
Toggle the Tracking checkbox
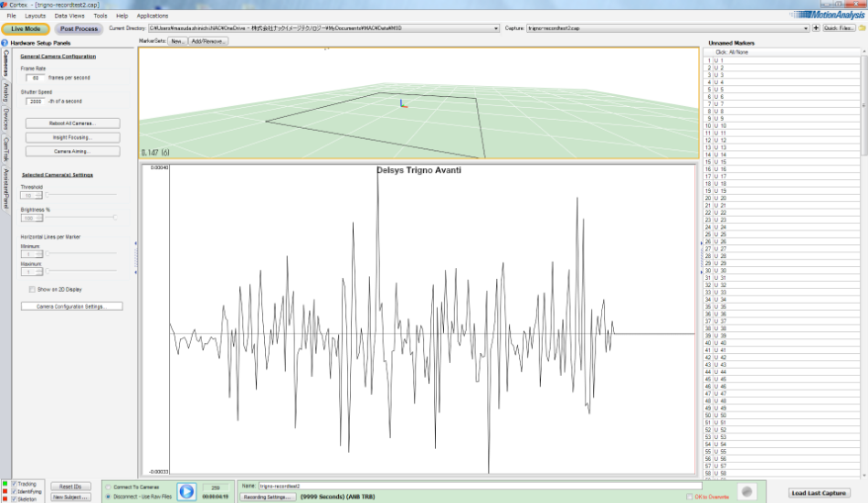14,484
